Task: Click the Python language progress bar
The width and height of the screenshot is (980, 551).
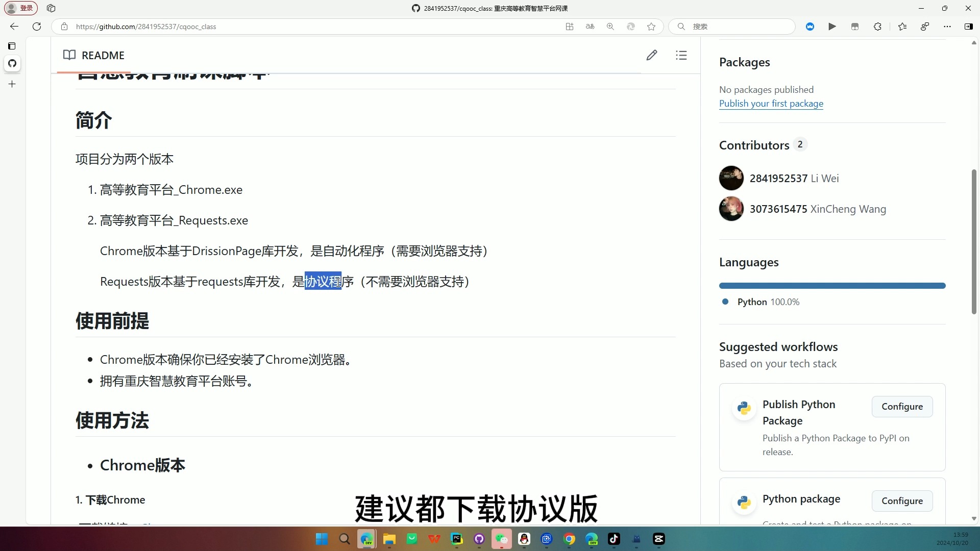Action: 832,286
